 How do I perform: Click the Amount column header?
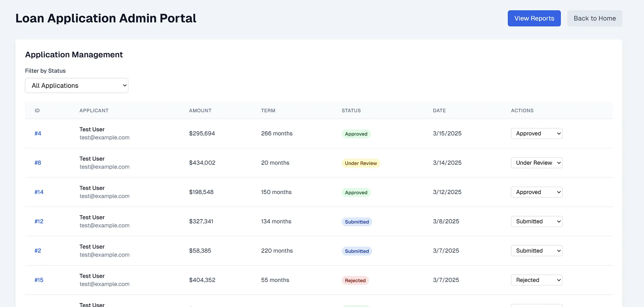tap(200, 111)
